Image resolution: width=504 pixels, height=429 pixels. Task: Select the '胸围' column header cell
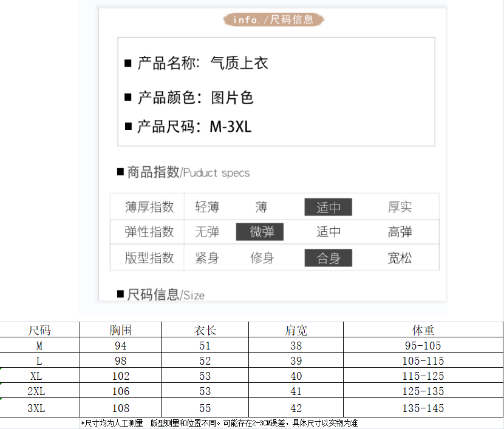(x=121, y=329)
